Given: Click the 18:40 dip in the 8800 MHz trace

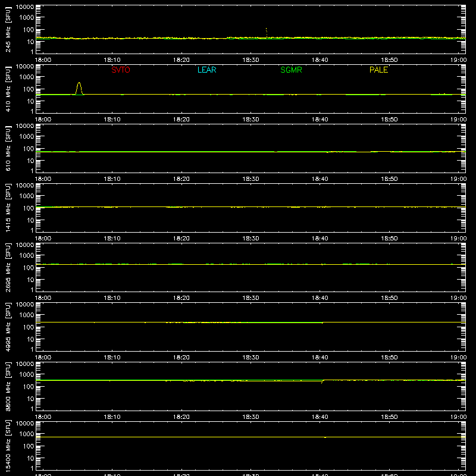Looking at the screenshot, I should (x=322, y=383).
